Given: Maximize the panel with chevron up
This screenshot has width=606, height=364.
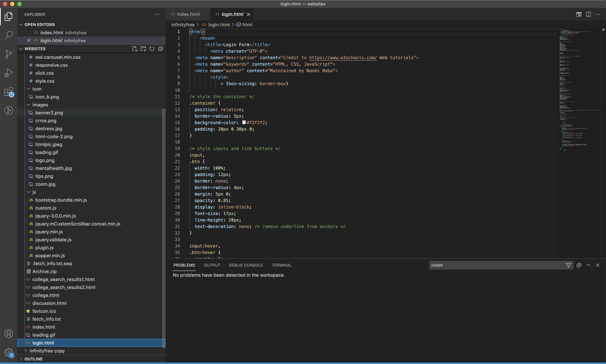Looking at the screenshot, I should coord(588,265).
